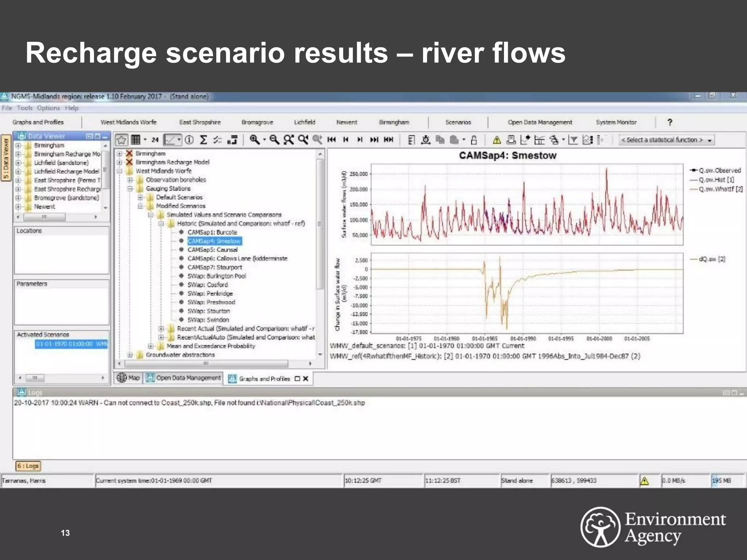Select the activated scenario 01-01-1970 entry
747x560 pixels.
coord(71,344)
